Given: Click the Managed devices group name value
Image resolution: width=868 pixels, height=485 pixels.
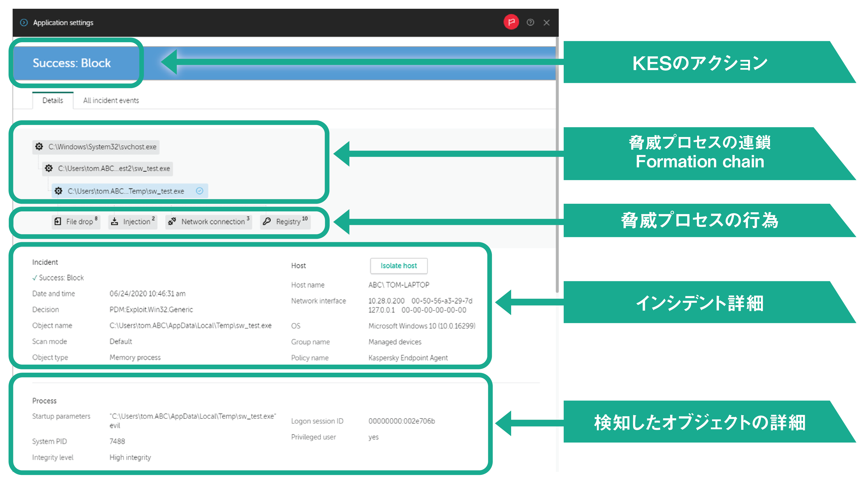Looking at the screenshot, I should pos(395,342).
